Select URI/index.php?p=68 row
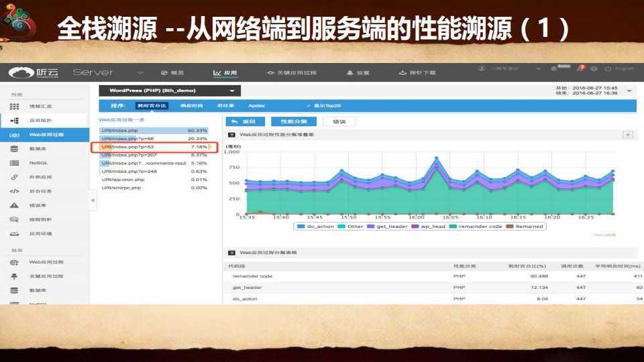 154,139
